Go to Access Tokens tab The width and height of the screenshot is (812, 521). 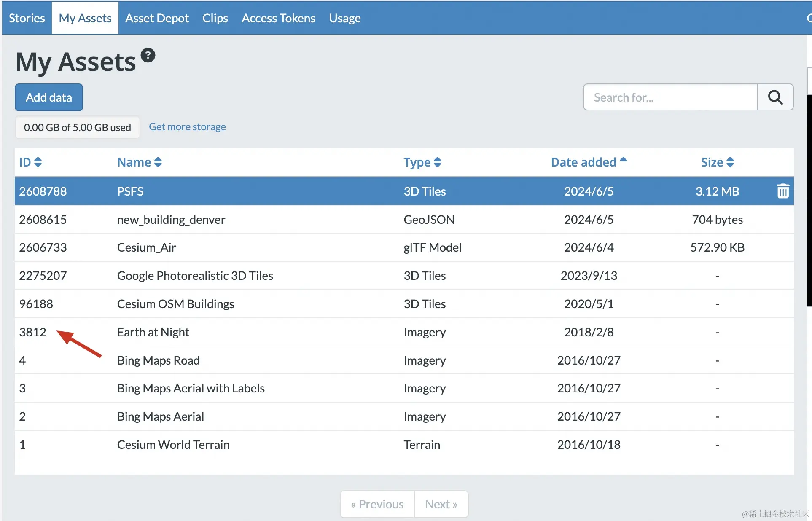click(278, 18)
